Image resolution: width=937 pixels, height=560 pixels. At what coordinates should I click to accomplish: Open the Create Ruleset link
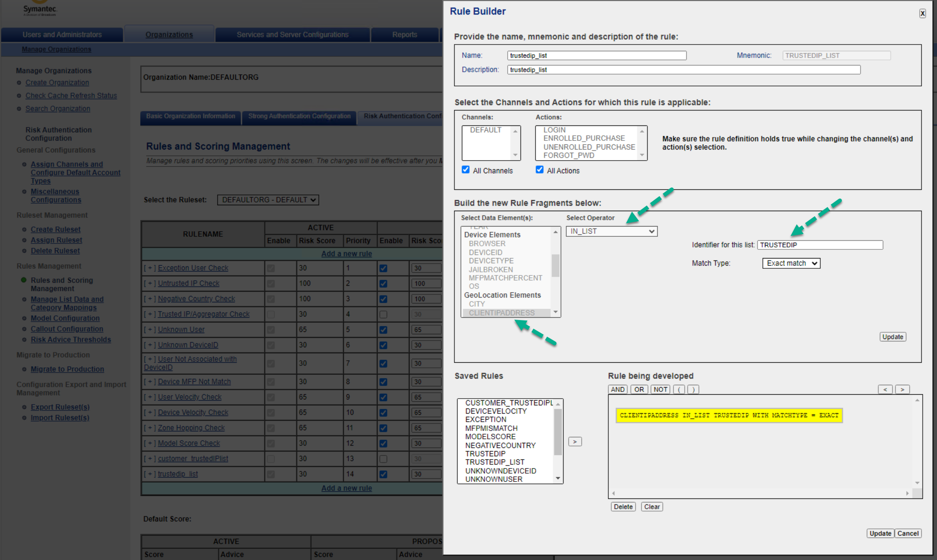point(56,229)
